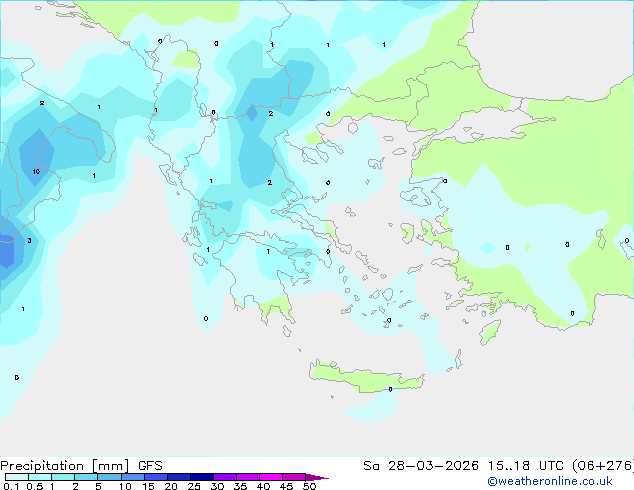Click the 'Precipitation [mm]' title text
634x490 pixels.
65,466
